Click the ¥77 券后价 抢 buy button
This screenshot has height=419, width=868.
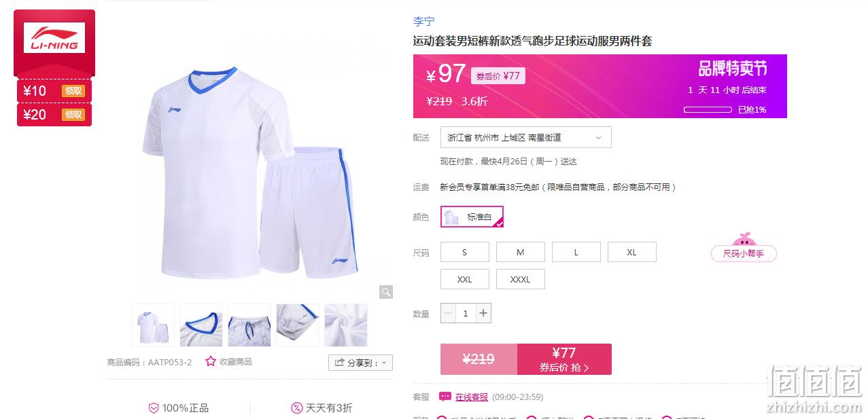coord(564,359)
